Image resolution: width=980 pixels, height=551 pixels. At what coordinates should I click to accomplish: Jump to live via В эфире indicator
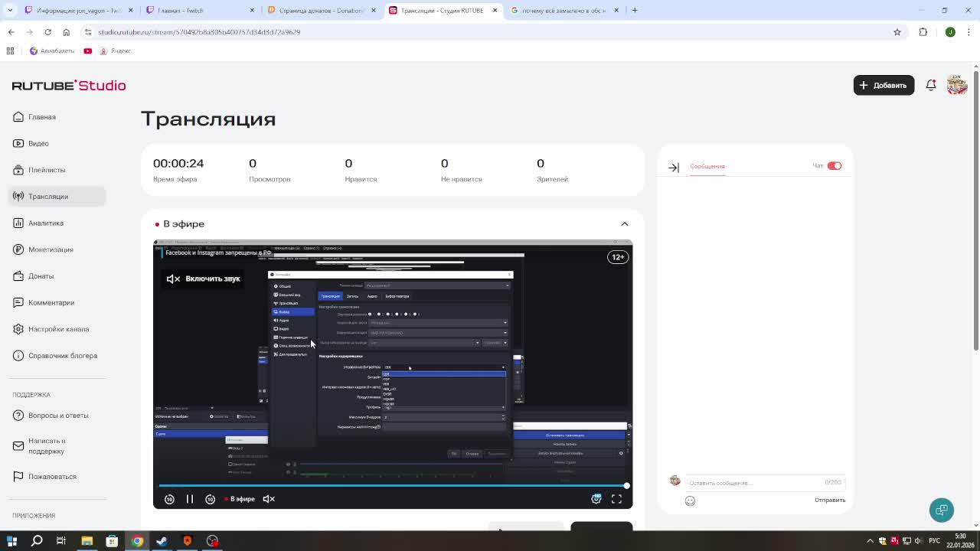click(x=240, y=499)
